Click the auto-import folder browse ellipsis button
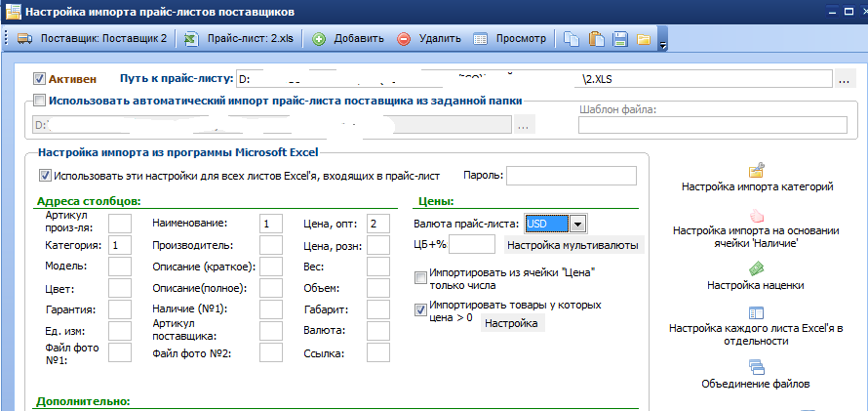 (523, 125)
